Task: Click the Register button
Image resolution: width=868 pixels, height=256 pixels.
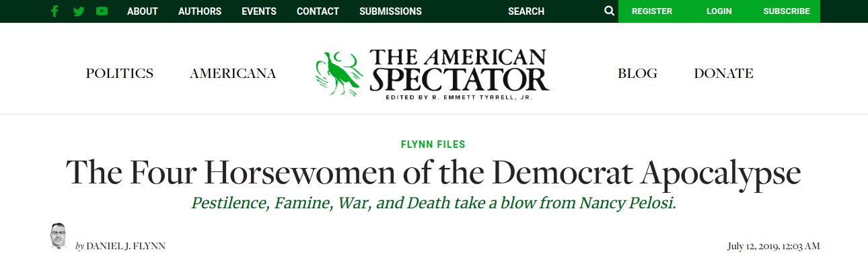Action: (652, 11)
